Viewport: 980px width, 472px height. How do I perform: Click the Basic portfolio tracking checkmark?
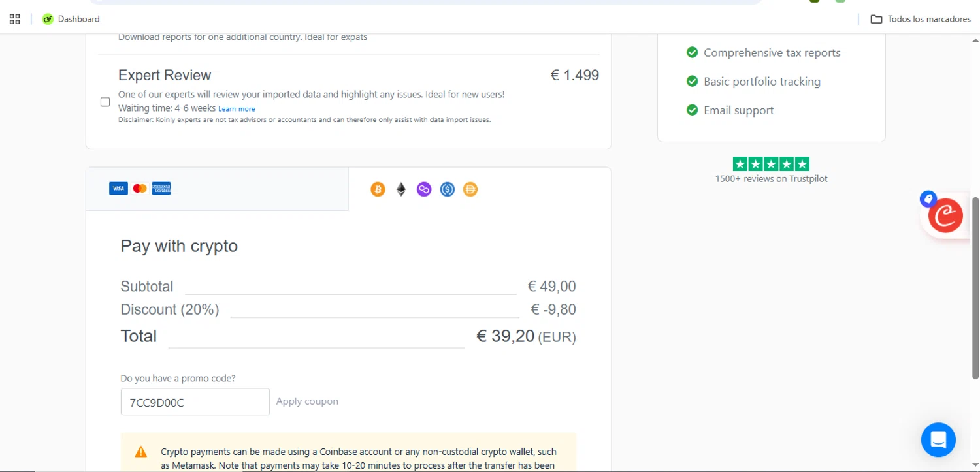693,81
